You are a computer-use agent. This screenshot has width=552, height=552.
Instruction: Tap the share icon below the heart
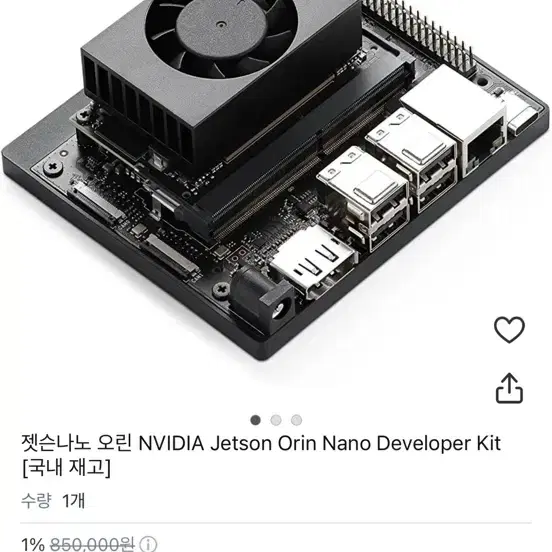(509, 388)
